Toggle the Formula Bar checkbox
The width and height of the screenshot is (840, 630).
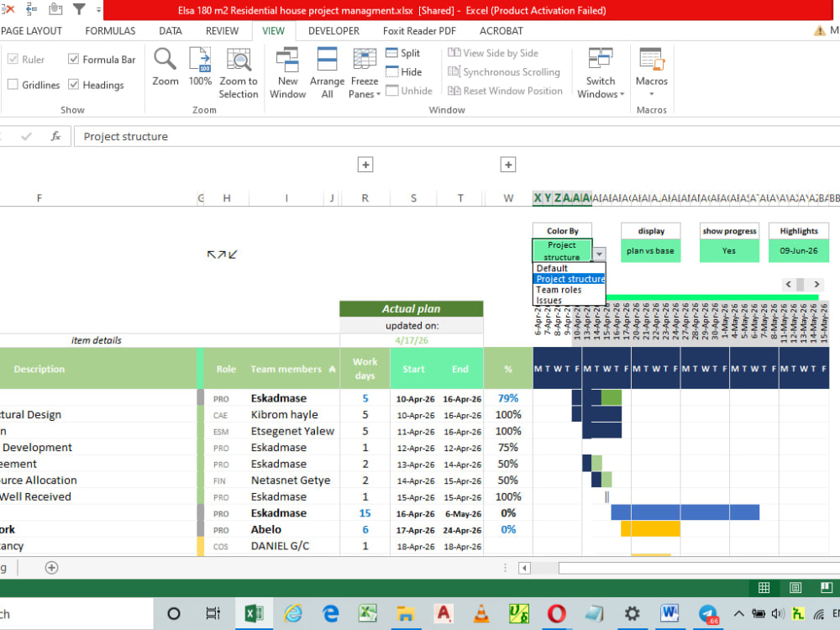(74, 60)
